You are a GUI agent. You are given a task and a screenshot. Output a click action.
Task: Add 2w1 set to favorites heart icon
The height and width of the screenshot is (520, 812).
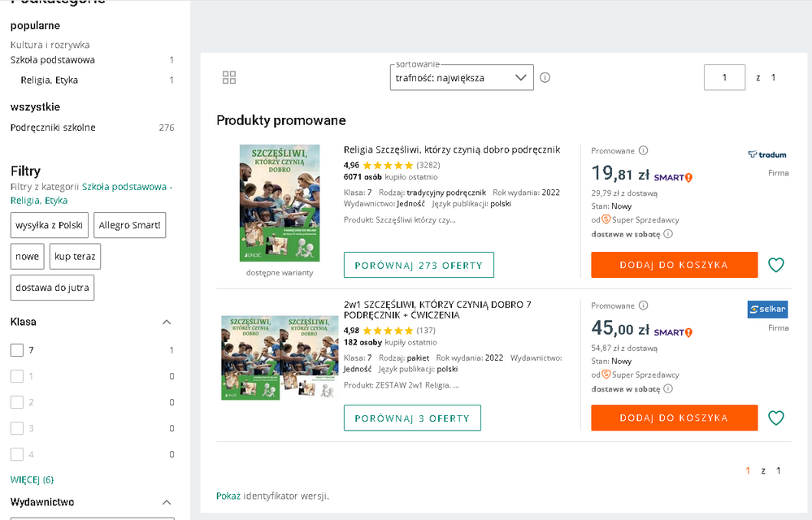[776, 418]
